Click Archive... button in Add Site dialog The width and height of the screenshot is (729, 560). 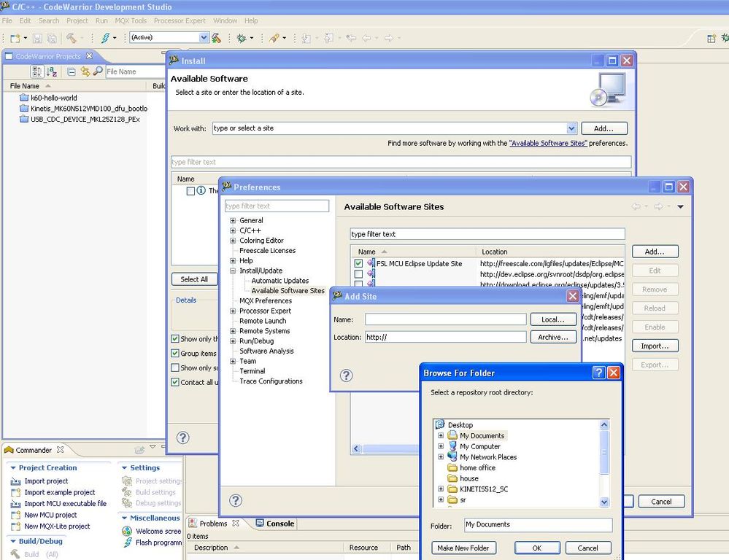click(553, 337)
